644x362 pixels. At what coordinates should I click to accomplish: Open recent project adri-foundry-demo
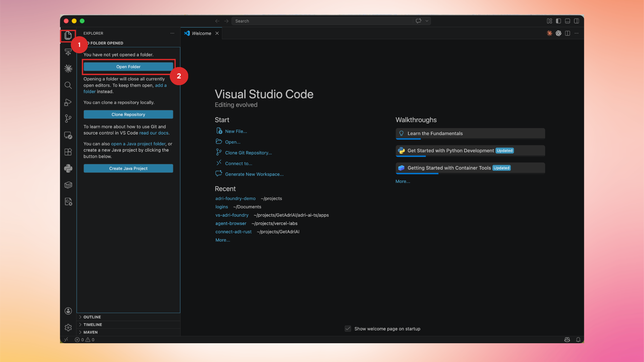pyautogui.click(x=235, y=198)
